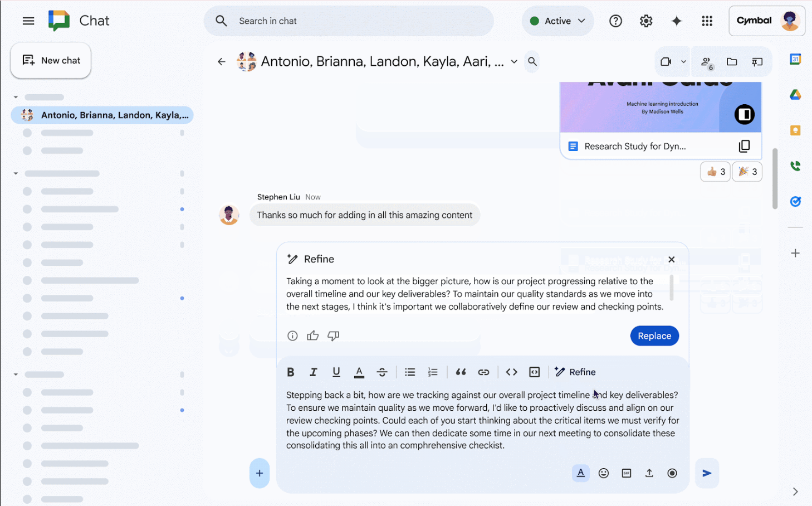Viewport: 812px width, 506px height.
Task: Start a New chat
Action: (50, 60)
